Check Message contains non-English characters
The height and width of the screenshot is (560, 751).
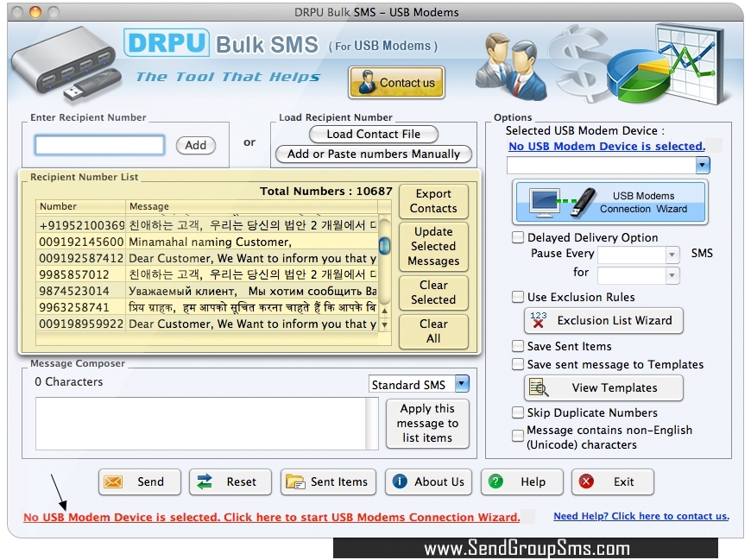[518, 436]
